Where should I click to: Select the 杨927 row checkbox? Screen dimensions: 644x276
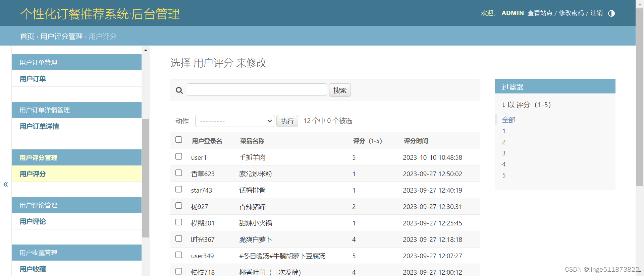179,206
